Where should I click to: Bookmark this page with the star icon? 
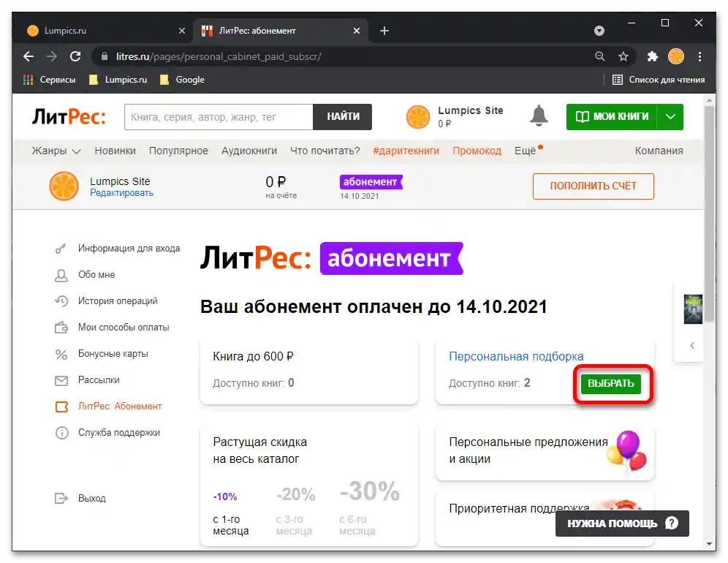point(623,57)
